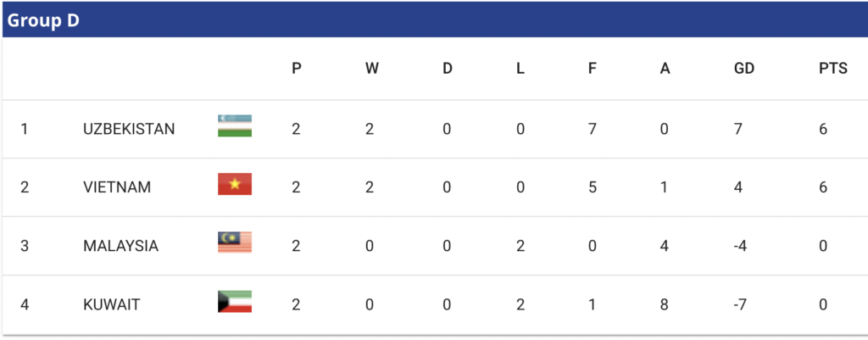Select the W column header
The image size is (868, 340).
371,69
